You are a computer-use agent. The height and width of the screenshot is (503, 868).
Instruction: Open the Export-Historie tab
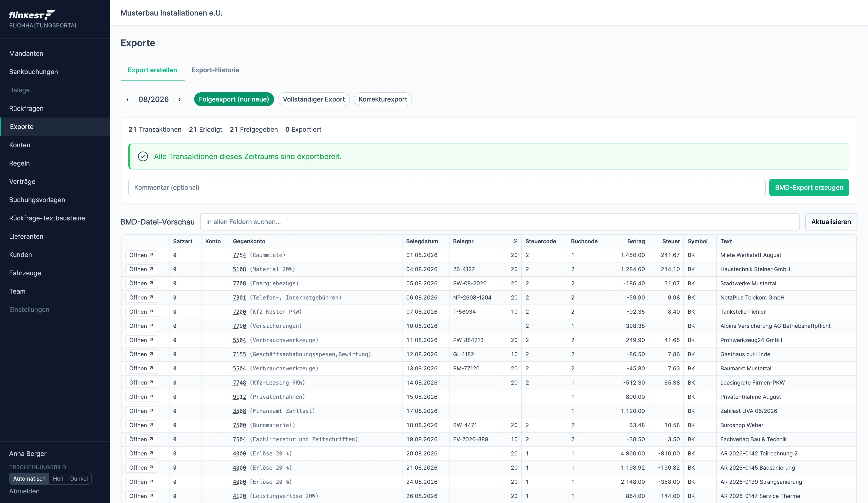[x=215, y=70]
